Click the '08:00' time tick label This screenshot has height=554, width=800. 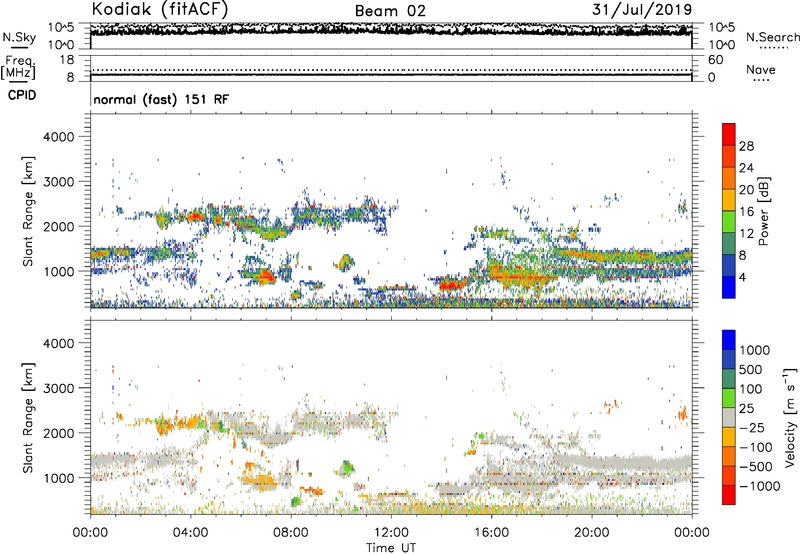(x=291, y=533)
